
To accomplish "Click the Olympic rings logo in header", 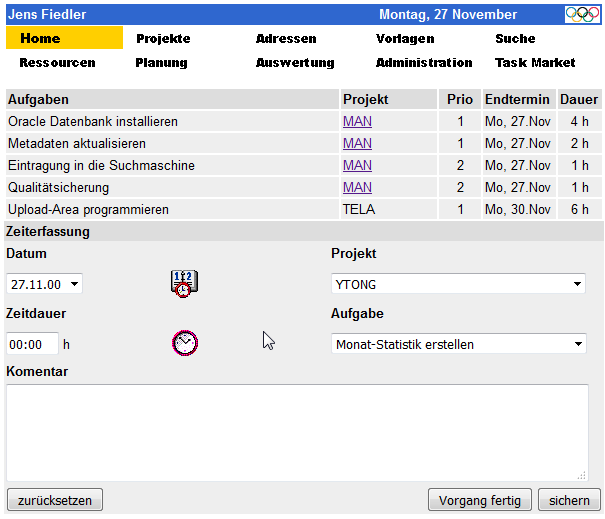I will pyautogui.click(x=582, y=15).
